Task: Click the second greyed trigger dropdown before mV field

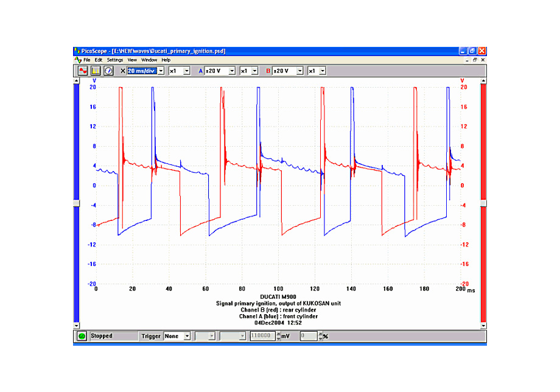Action: (233, 336)
